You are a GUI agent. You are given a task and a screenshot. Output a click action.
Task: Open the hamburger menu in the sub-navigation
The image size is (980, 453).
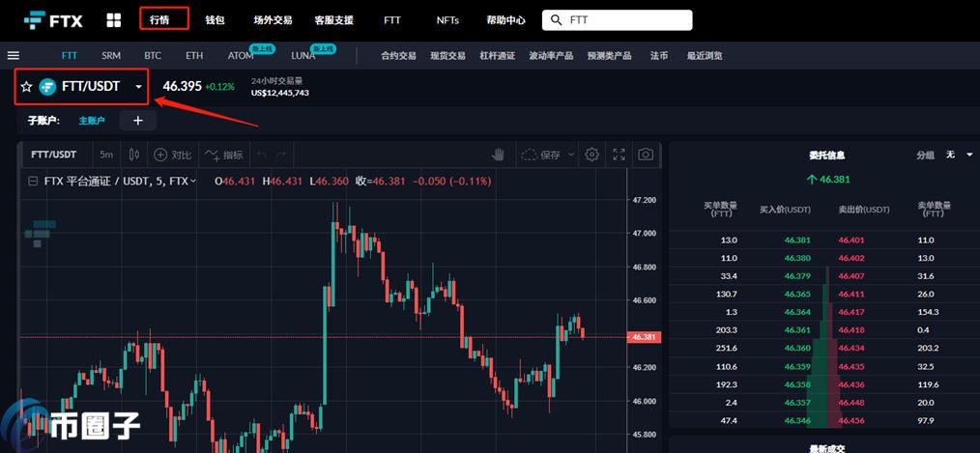click(x=14, y=56)
